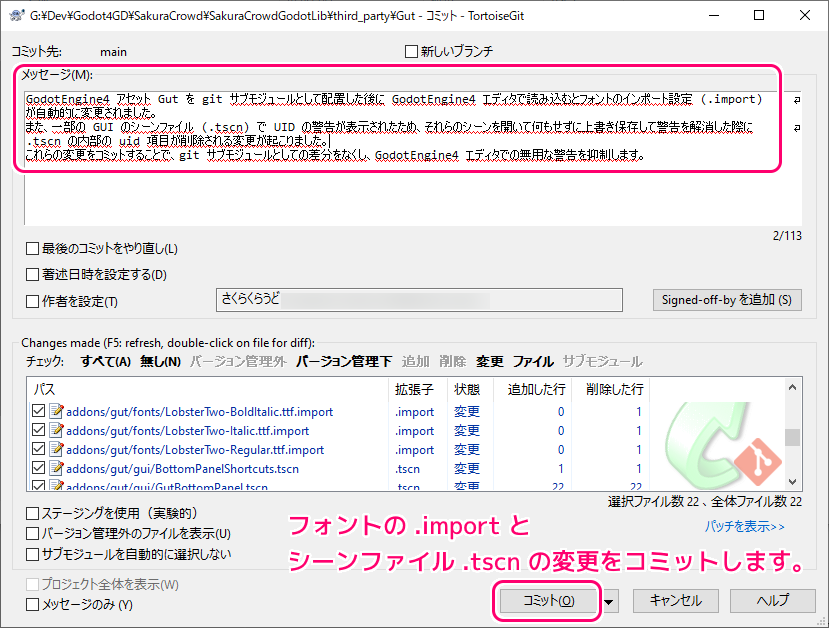Select addons/gut/fonts/LobsterTwo-BoldItalic.ttf.import file row
The image size is (829, 628).
coord(338,411)
